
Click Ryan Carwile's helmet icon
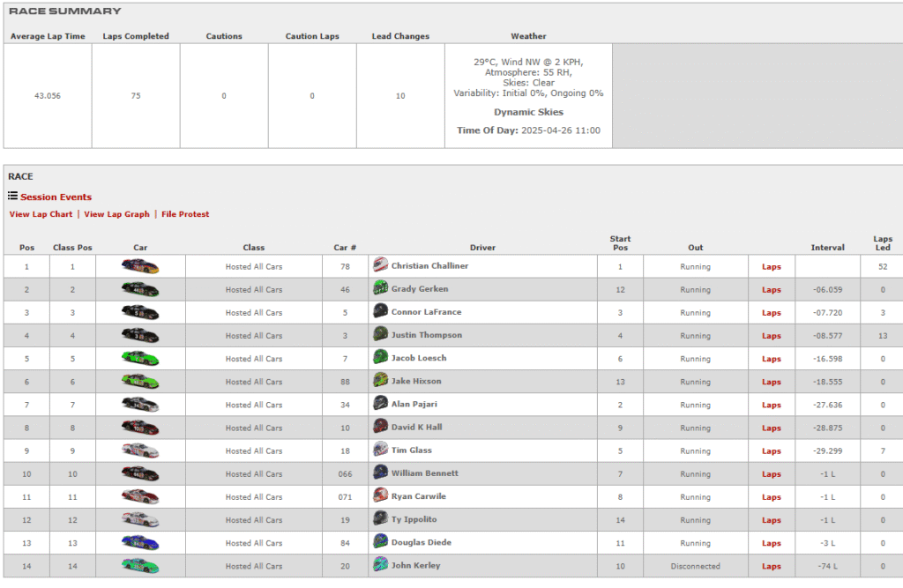(x=380, y=496)
